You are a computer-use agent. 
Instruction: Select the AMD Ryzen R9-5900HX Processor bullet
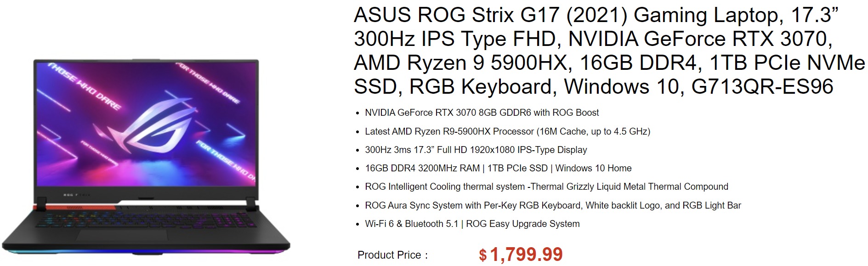click(507, 131)
